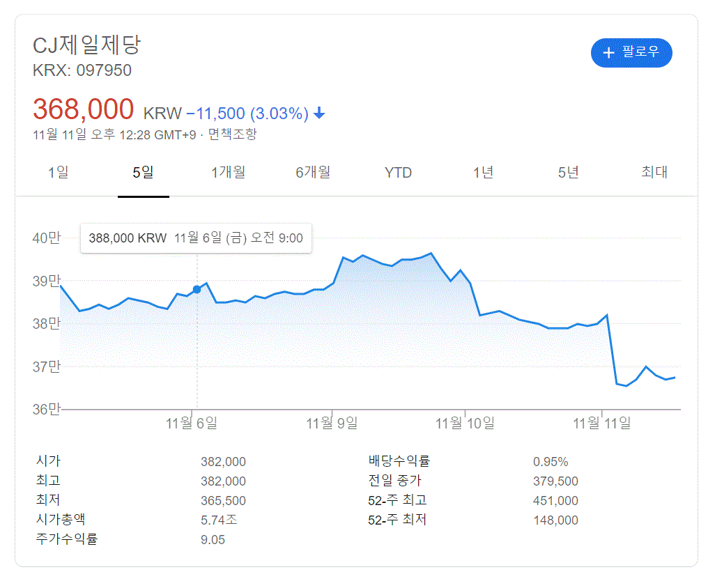Show the 5년 price chart

coord(568,173)
